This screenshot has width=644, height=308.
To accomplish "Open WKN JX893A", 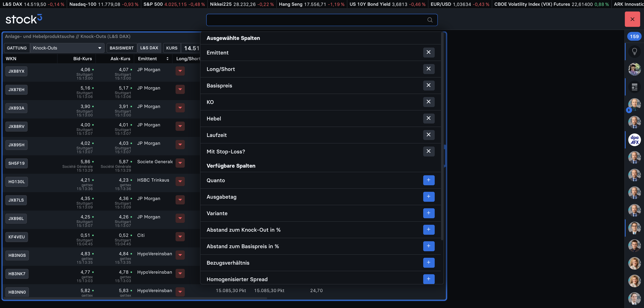I will pyautogui.click(x=16, y=108).
